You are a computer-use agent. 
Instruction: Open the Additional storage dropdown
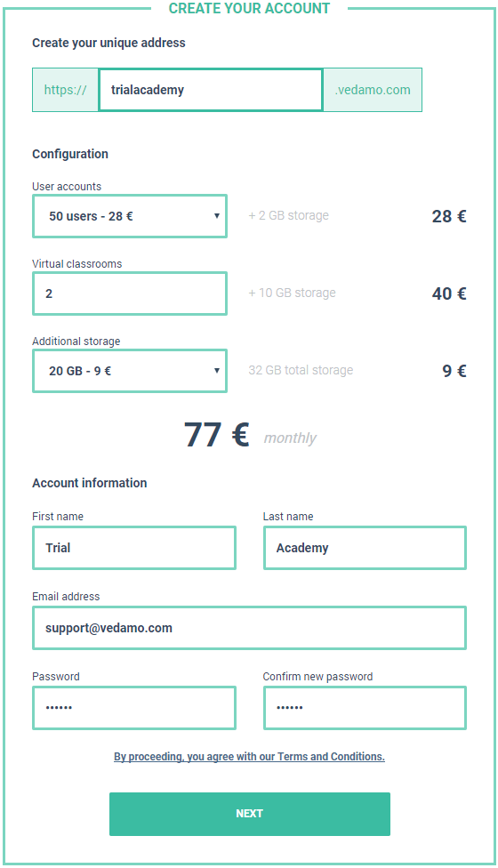click(130, 371)
